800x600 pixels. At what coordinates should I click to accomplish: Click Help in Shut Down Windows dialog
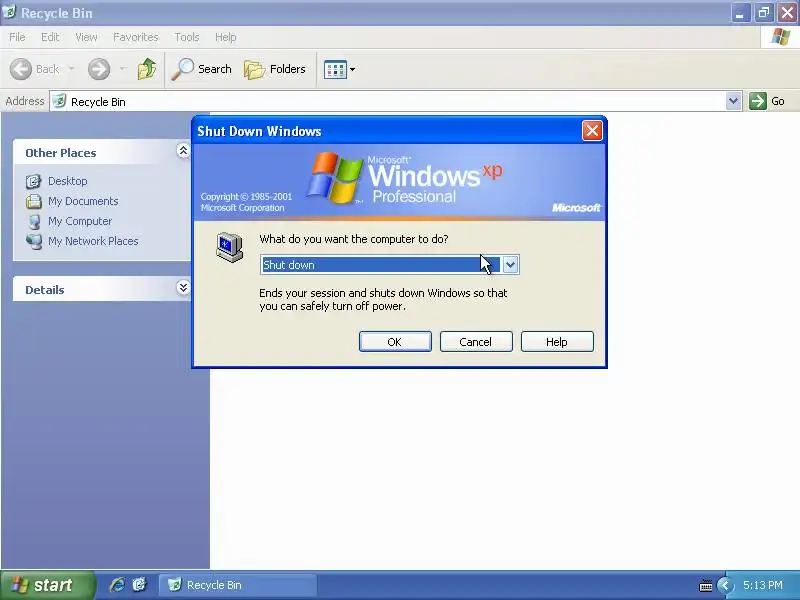[557, 342]
